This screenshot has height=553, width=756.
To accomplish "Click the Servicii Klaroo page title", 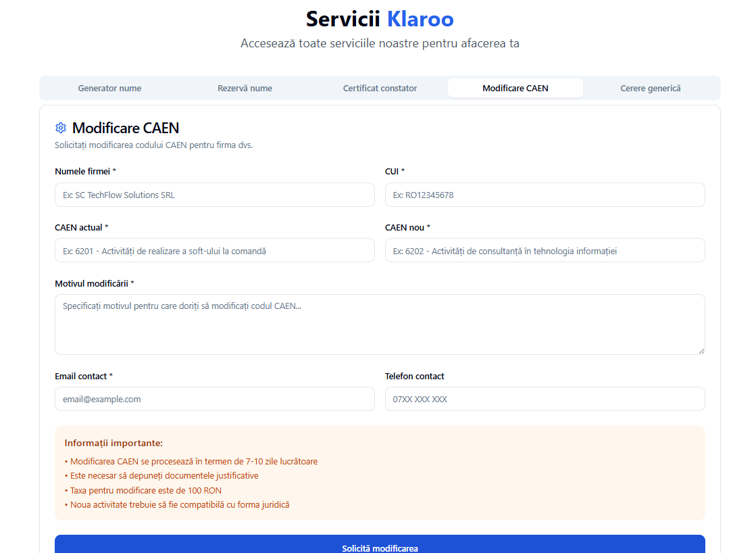I will (379, 19).
